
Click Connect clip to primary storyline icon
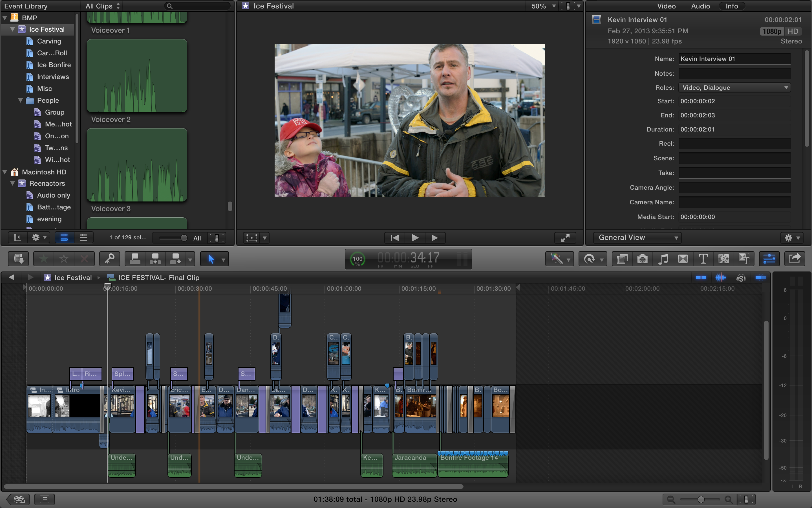tap(135, 259)
